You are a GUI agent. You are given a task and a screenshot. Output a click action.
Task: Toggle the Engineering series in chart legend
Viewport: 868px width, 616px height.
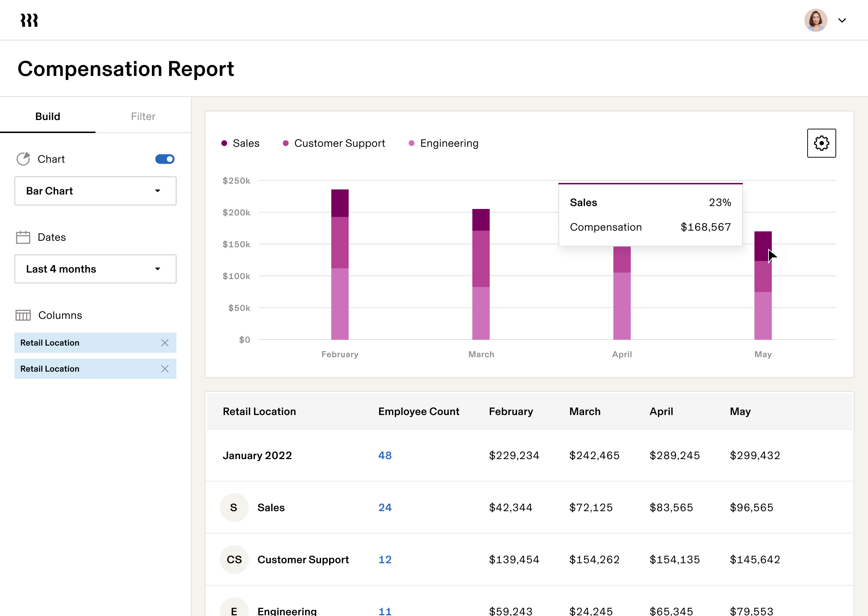point(443,143)
